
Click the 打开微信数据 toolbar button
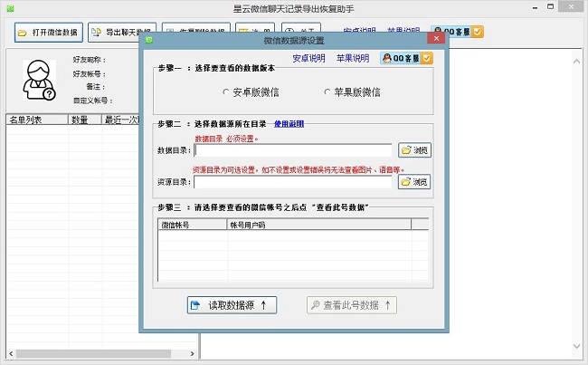(x=49, y=32)
